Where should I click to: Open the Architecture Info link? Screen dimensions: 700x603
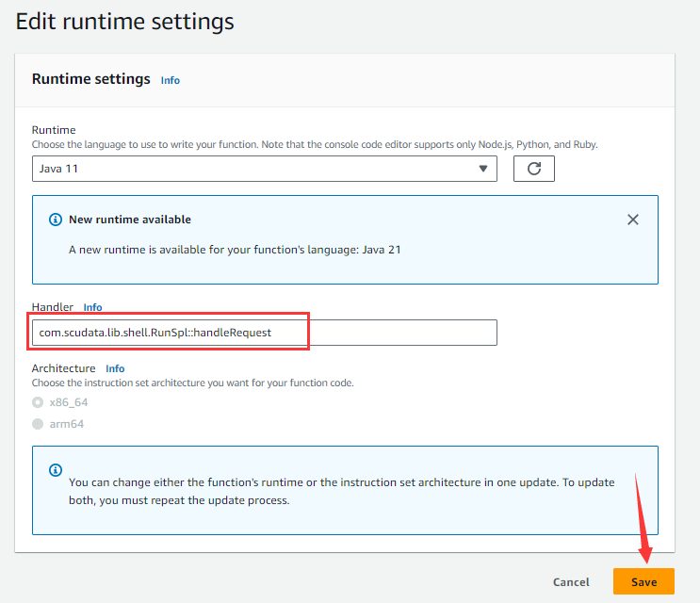[115, 368]
